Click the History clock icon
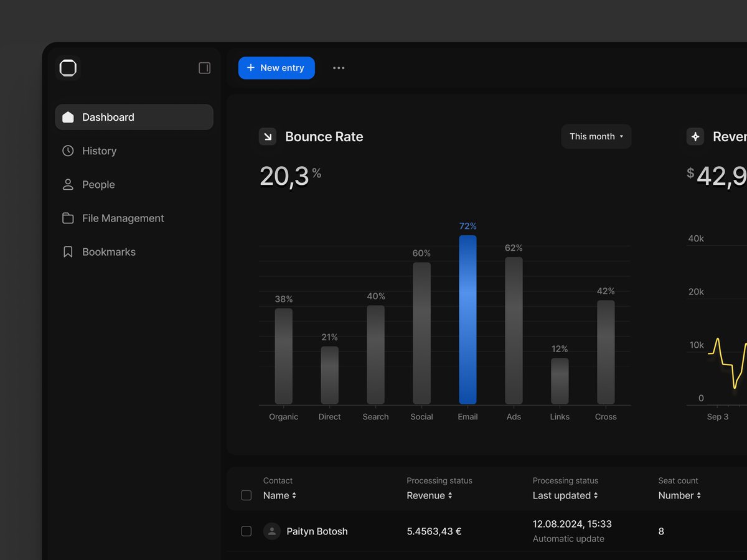747x560 pixels. [68, 151]
